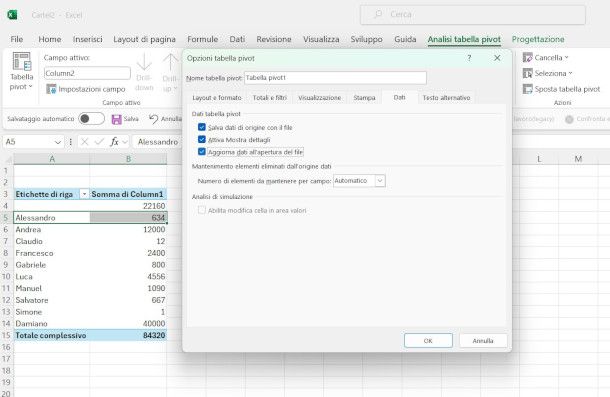
Task: Select column A header
Action: 52,159
